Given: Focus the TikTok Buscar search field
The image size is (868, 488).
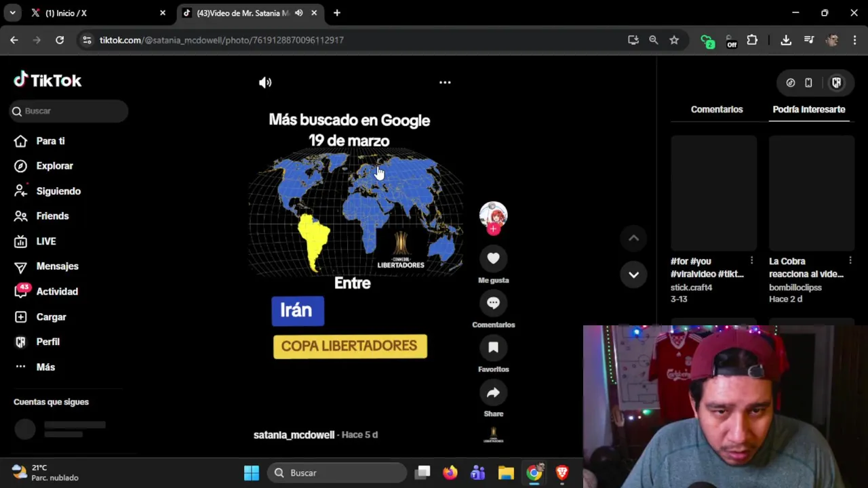Looking at the screenshot, I should [x=69, y=111].
